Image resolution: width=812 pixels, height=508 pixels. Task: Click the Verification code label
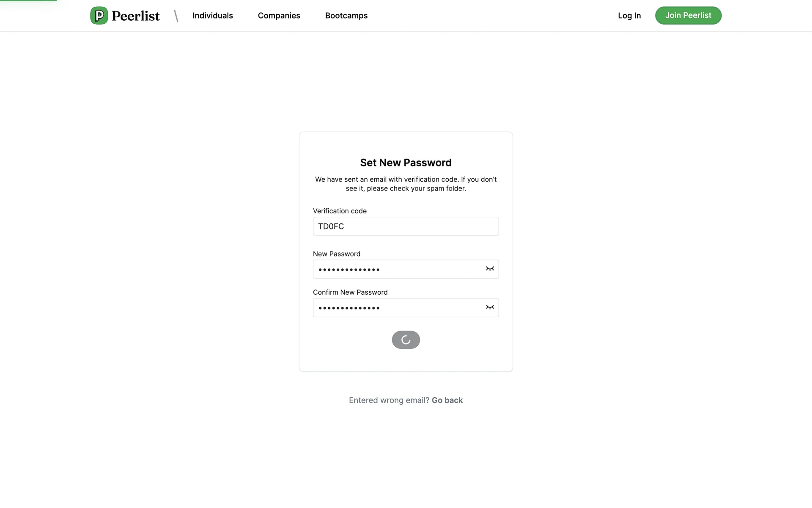[340, 211]
